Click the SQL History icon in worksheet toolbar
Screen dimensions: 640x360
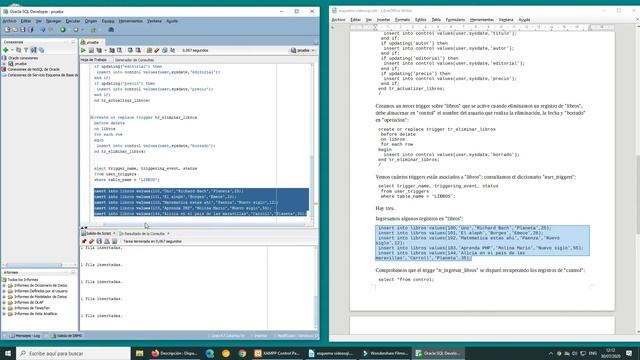click(x=164, y=50)
